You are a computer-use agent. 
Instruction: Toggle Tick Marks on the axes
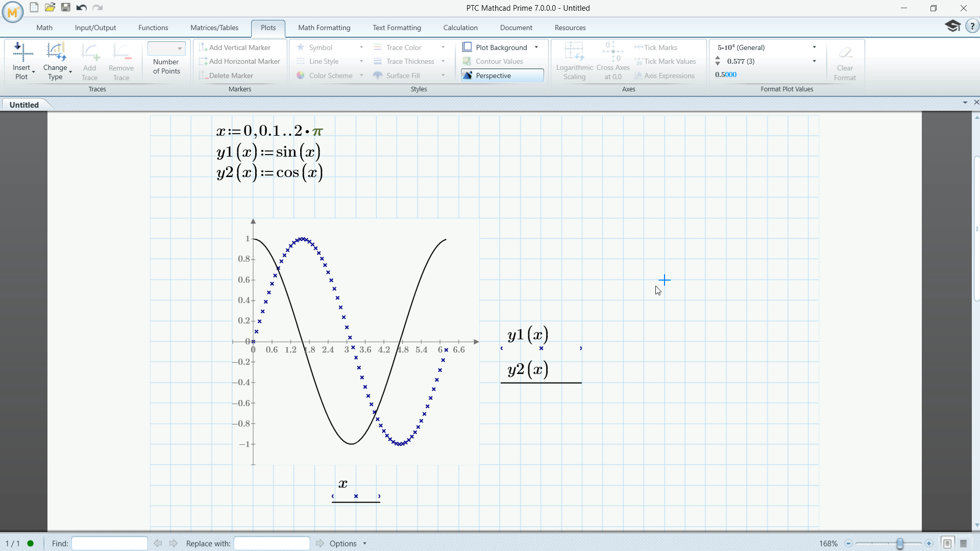[656, 47]
